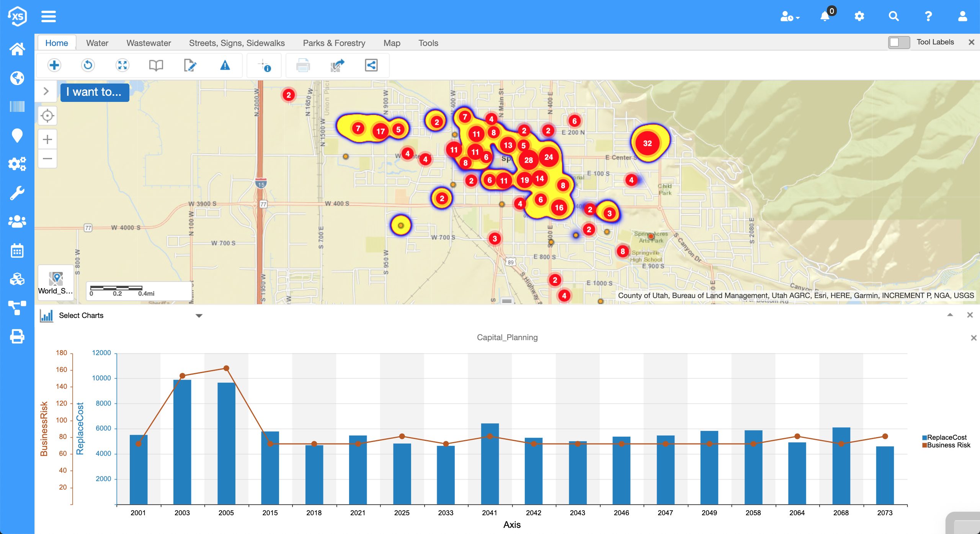Click the circular refresh arrow toolbar icon
Viewport: 980px width, 534px height.
point(88,66)
